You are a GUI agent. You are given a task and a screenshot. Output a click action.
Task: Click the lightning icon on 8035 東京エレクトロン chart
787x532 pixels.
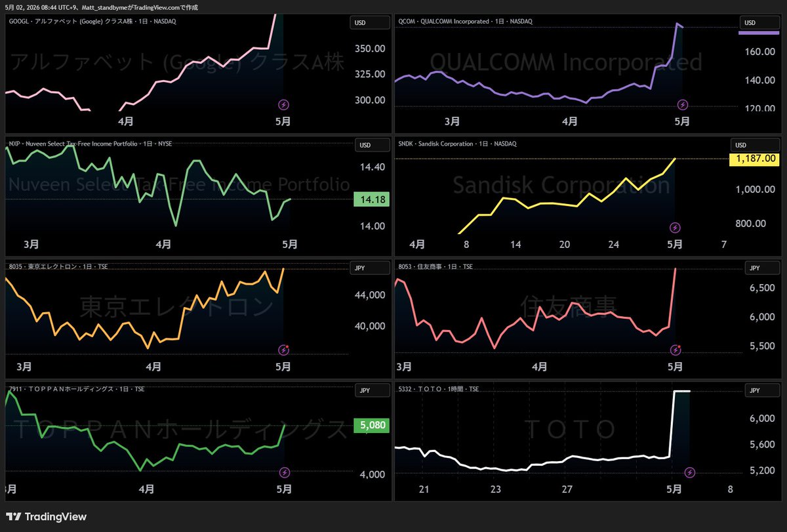coord(284,350)
